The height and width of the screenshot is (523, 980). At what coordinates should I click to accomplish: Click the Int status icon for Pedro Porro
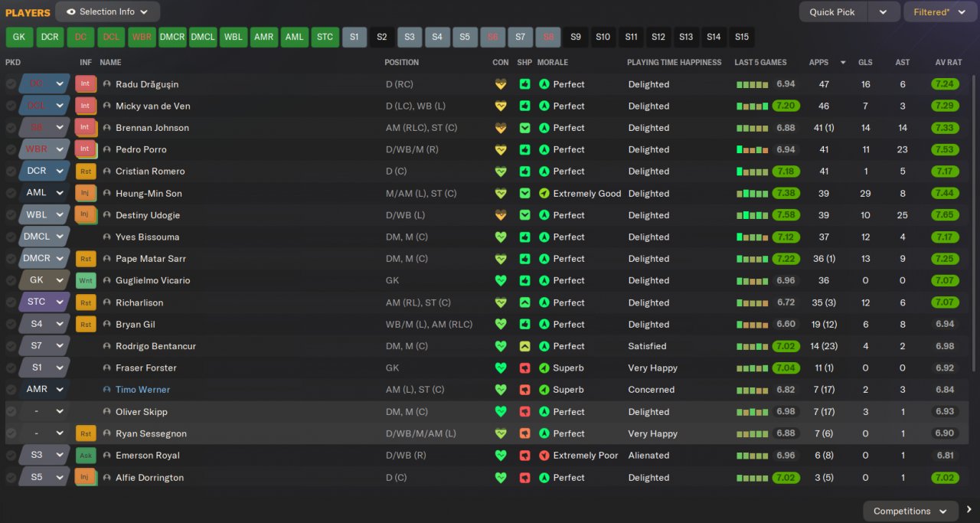click(x=86, y=149)
